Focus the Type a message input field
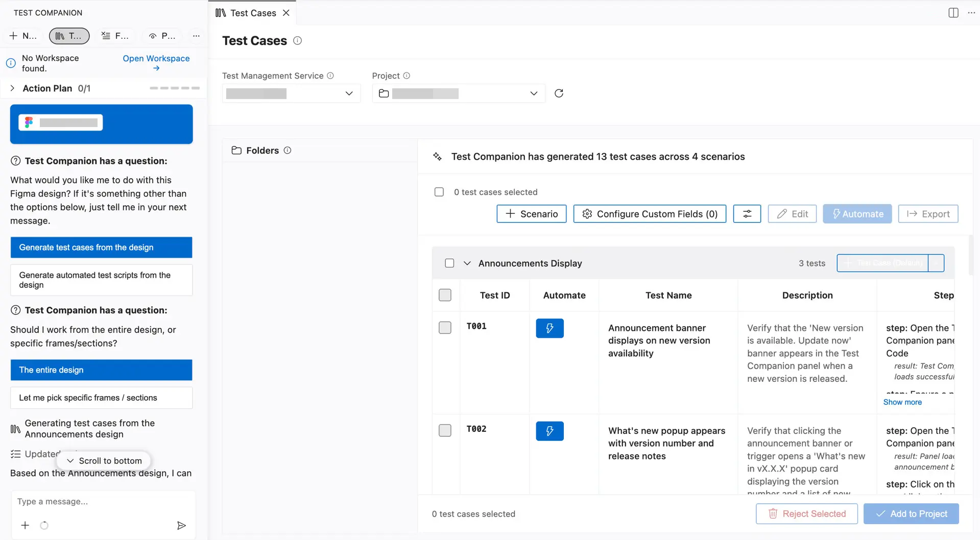Viewport: 980px width, 540px height. tap(102, 502)
